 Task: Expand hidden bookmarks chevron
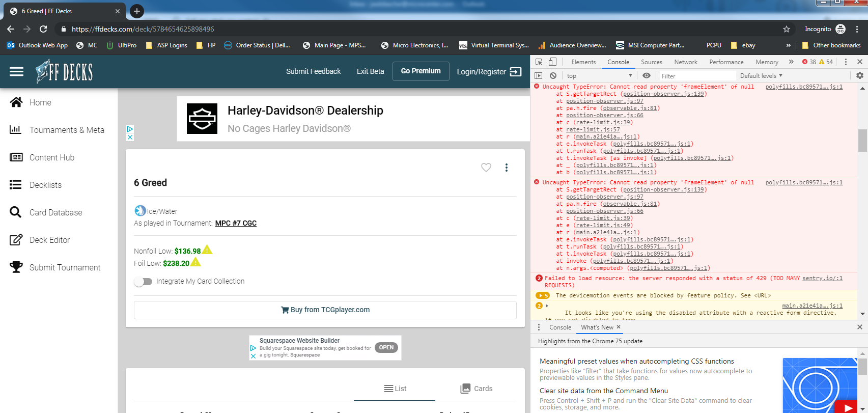pyautogui.click(x=788, y=45)
